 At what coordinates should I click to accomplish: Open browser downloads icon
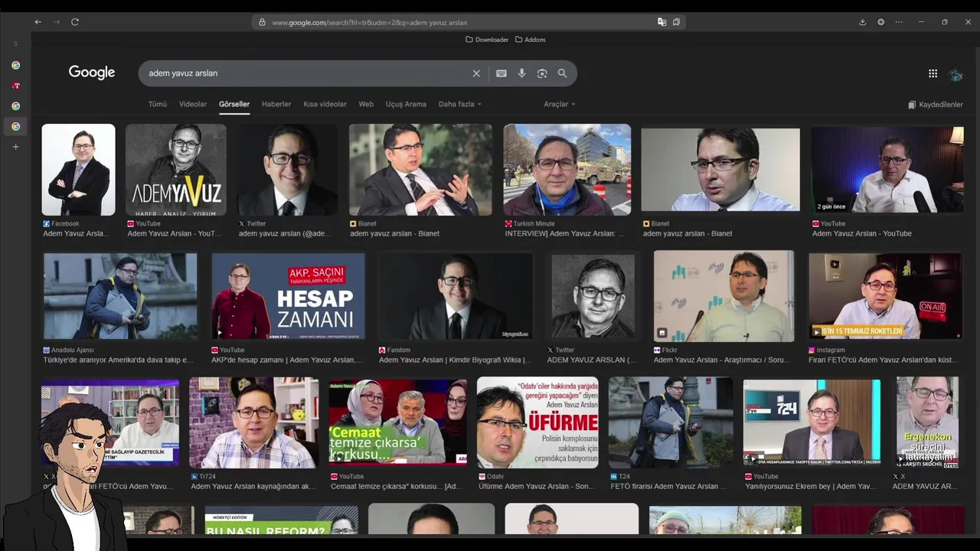click(x=862, y=22)
